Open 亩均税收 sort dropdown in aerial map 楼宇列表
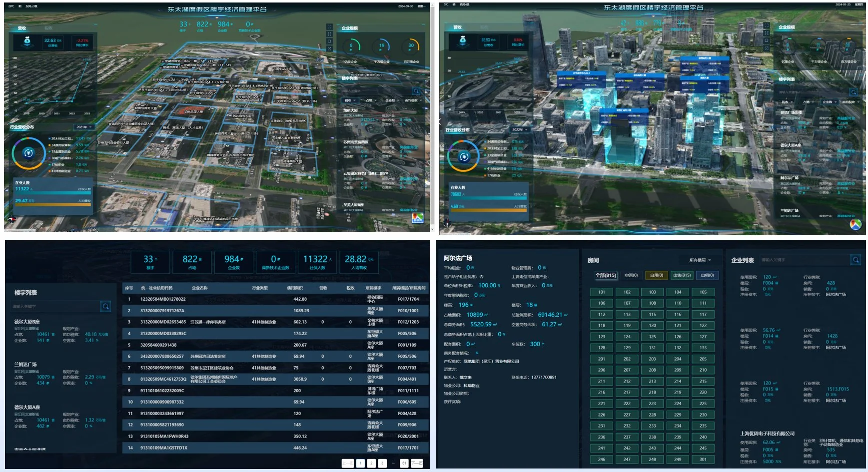The image size is (868, 472). click(413, 100)
